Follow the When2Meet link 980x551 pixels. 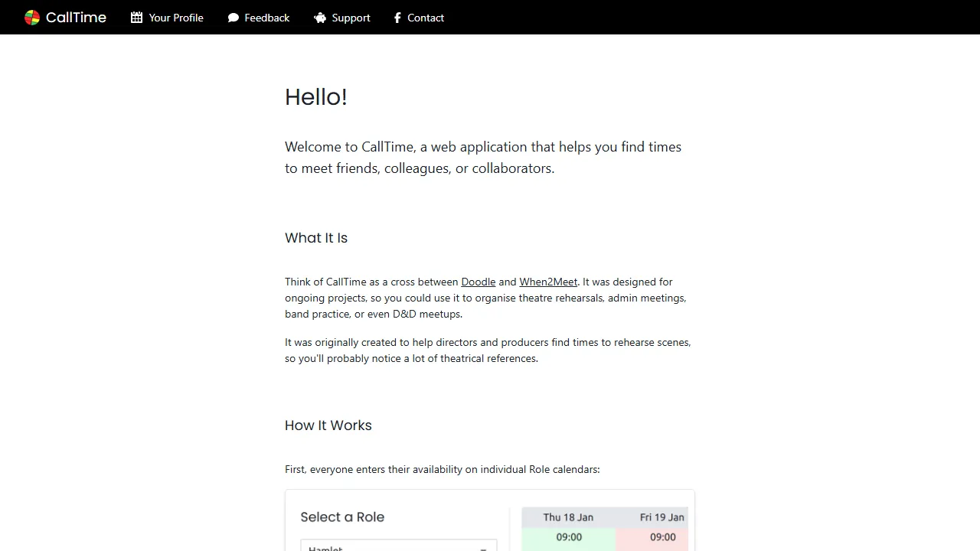point(548,282)
